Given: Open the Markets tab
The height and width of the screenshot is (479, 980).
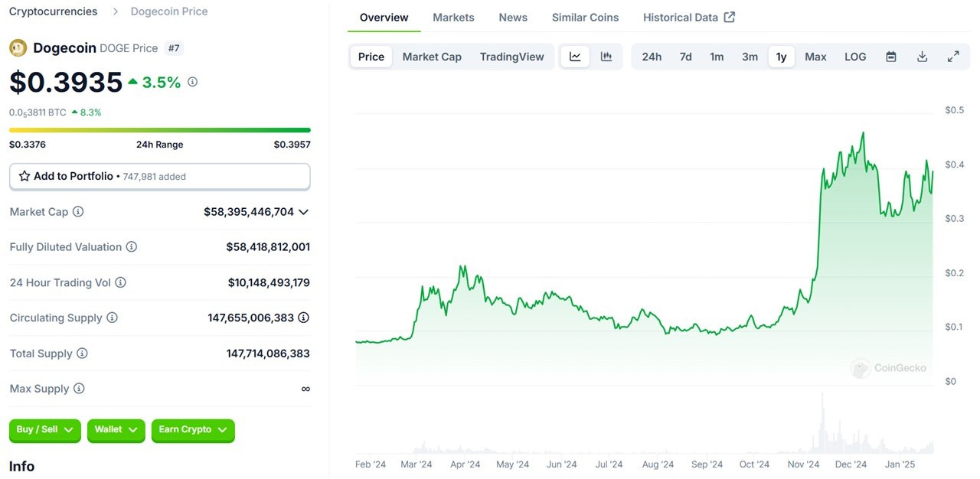Looking at the screenshot, I should click(453, 17).
